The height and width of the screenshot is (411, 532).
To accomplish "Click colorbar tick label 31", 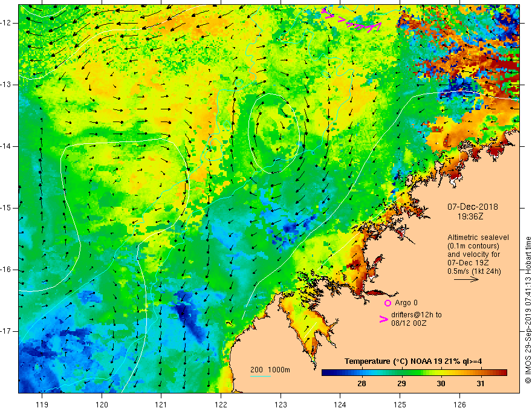I will pyautogui.click(x=480, y=384).
